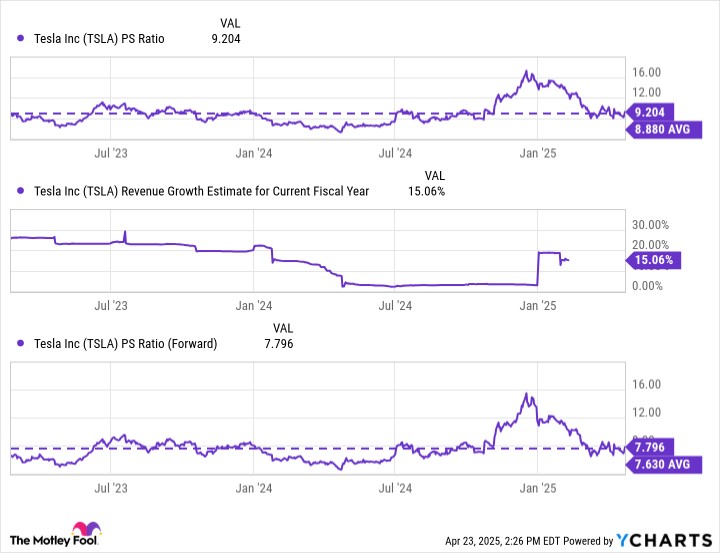Select the 9.204 value flag on PS Ratio chart
The width and height of the screenshot is (720, 553).
click(x=649, y=112)
